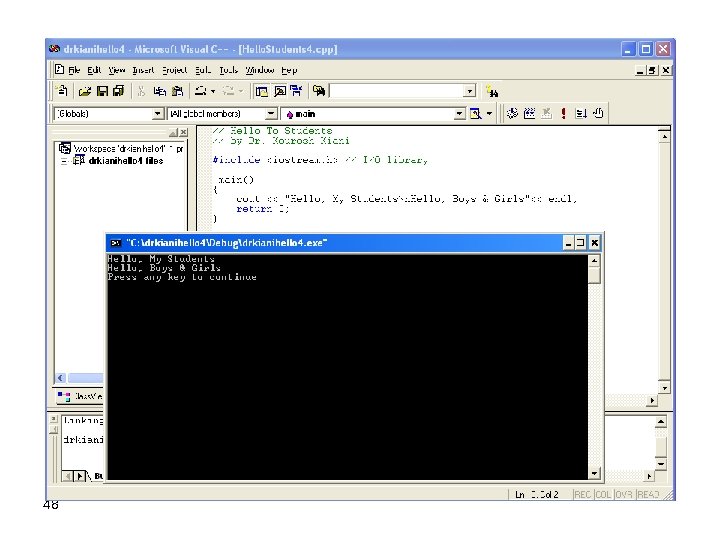This screenshot has height=540, width=720.
Task: Click inside the Find text combo field
Action: [x=397, y=91]
